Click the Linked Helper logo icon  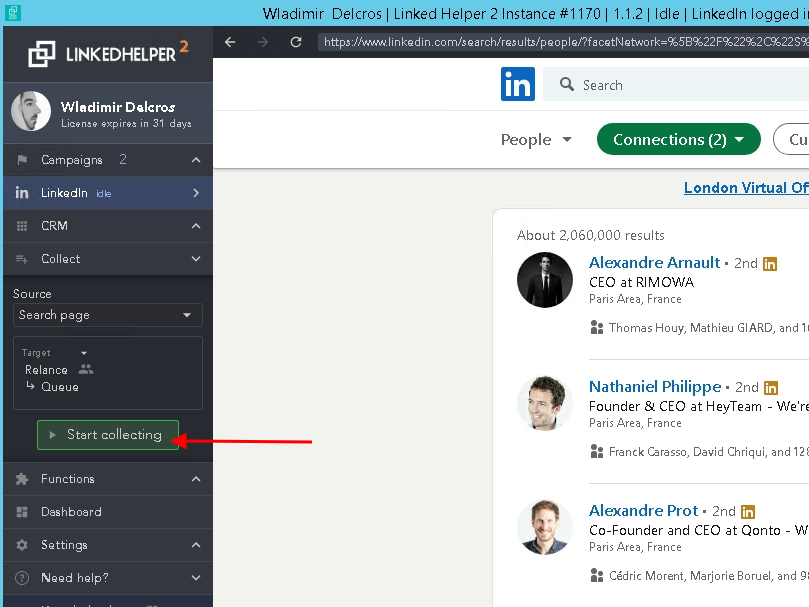click(x=42, y=54)
